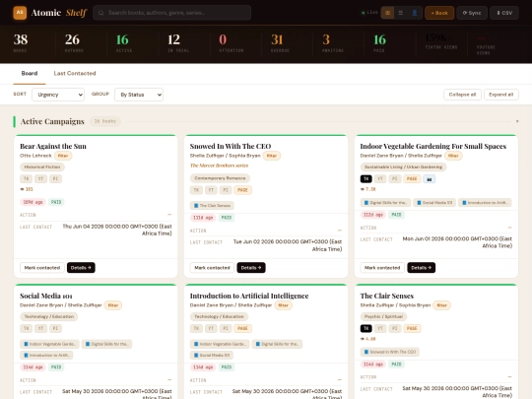Screen dimensions: 532x399
Task: Mark Snowed In With The CEO as contacted
Action: 212,268
